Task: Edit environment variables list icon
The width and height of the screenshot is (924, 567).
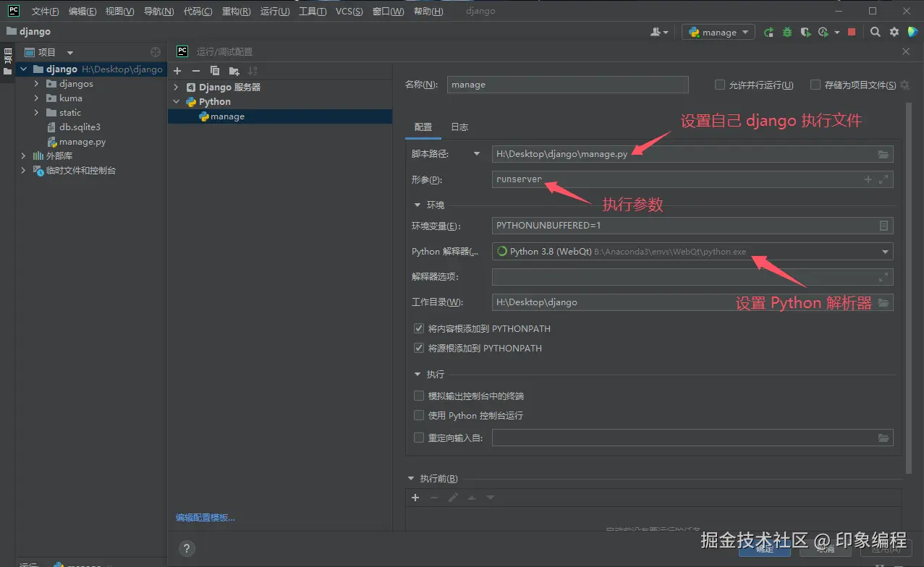Action: (883, 226)
